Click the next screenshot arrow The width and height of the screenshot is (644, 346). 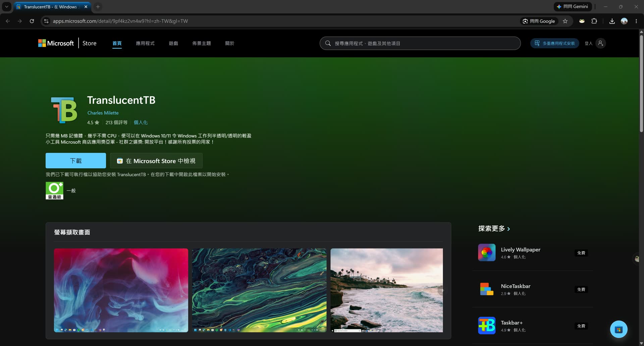coord(442,290)
